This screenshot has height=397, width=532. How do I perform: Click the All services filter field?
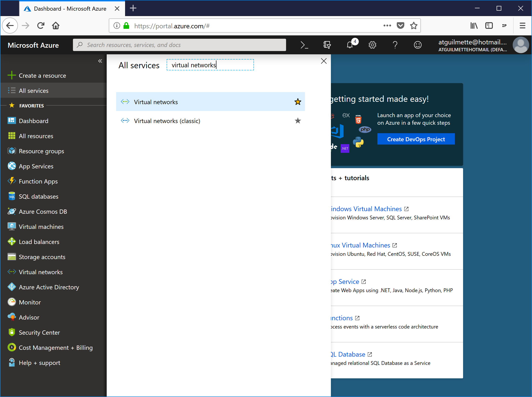210,65
